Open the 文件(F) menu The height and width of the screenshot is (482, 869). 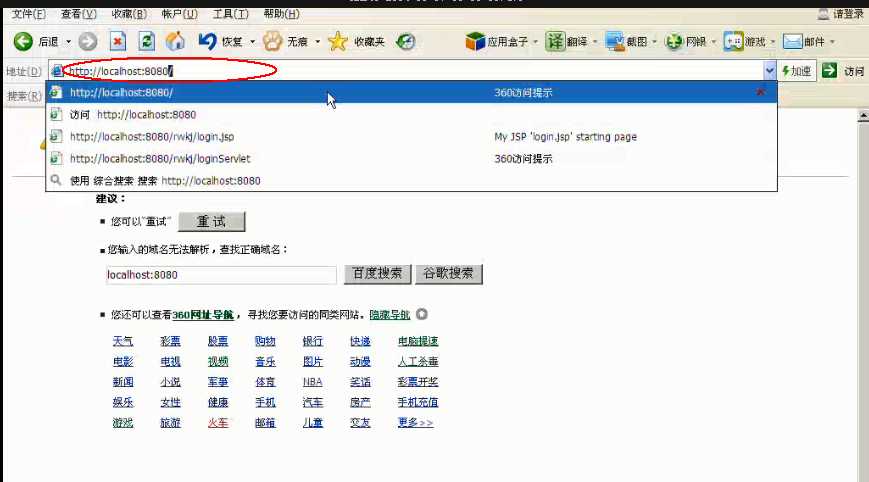point(29,14)
